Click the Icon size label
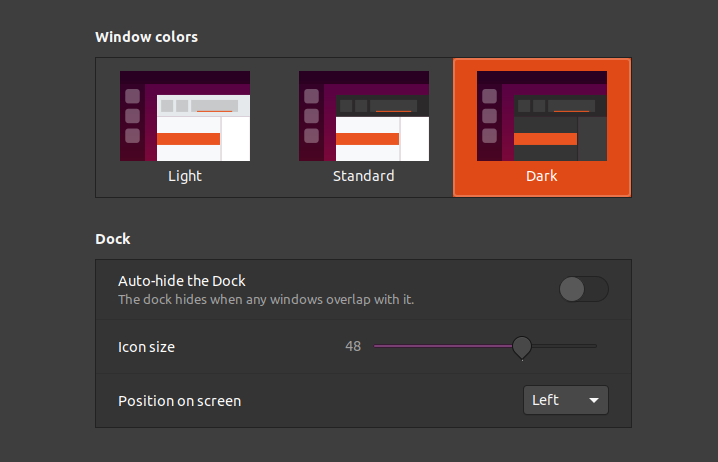Screen dimensions: 718x462 [147, 347]
